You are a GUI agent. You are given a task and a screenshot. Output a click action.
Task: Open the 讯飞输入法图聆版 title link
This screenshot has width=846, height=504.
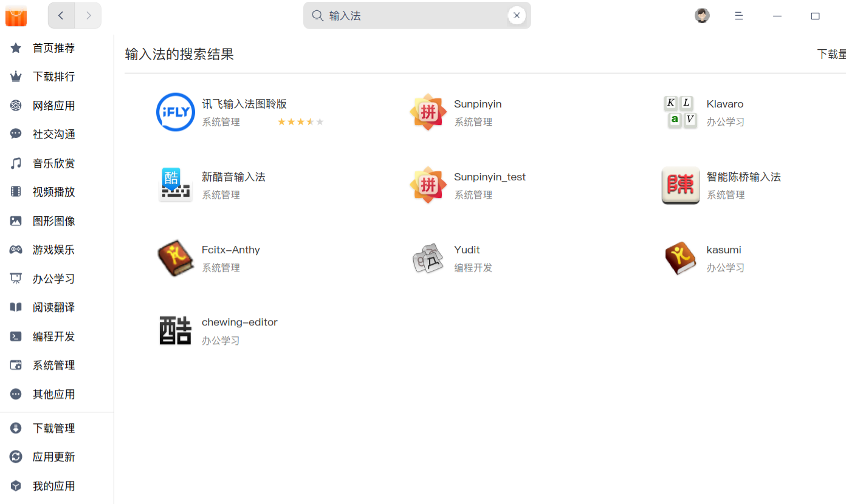coord(244,104)
